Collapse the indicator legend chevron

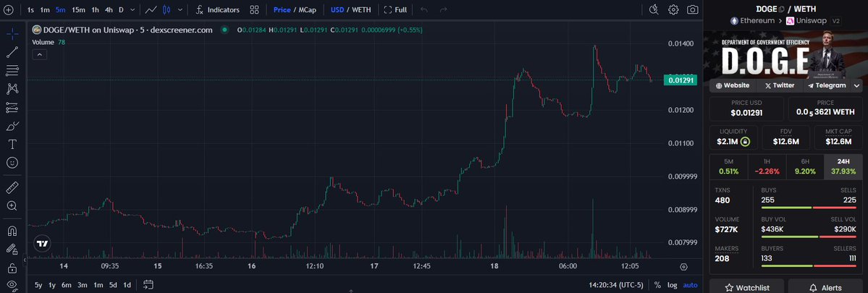(x=39, y=54)
